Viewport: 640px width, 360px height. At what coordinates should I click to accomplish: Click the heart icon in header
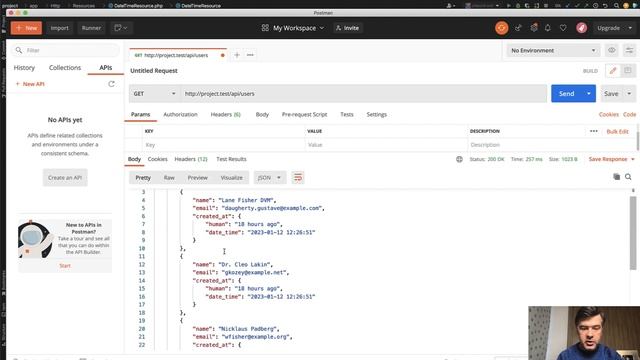point(563,28)
